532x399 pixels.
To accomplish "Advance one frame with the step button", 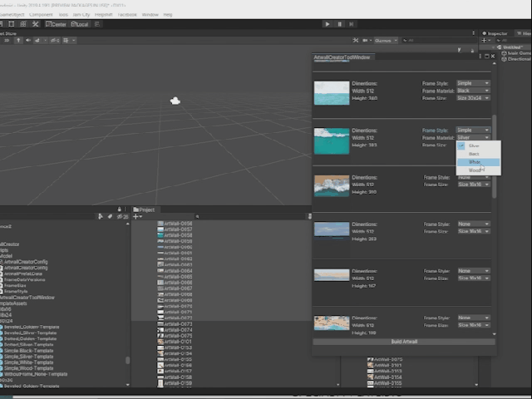I will pyautogui.click(x=351, y=24).
